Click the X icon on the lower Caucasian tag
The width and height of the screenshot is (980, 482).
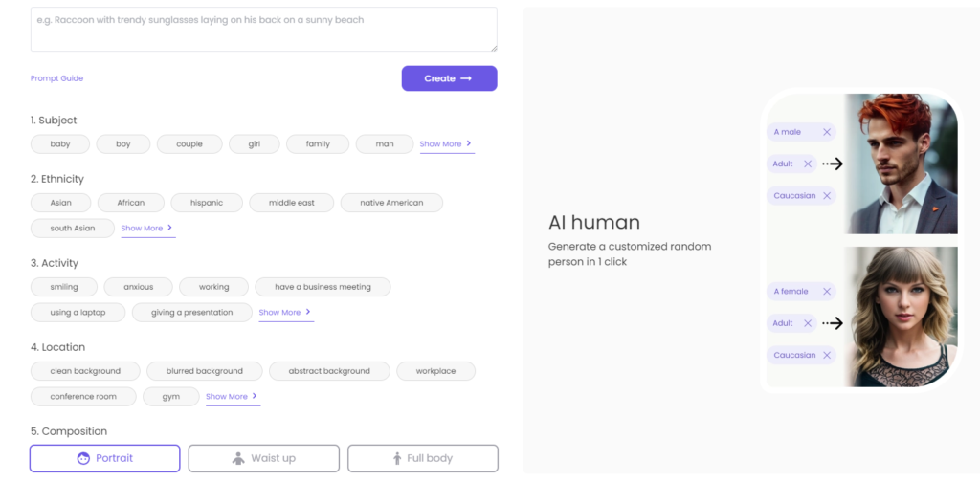pyautogui.click(x=826, y=355)
